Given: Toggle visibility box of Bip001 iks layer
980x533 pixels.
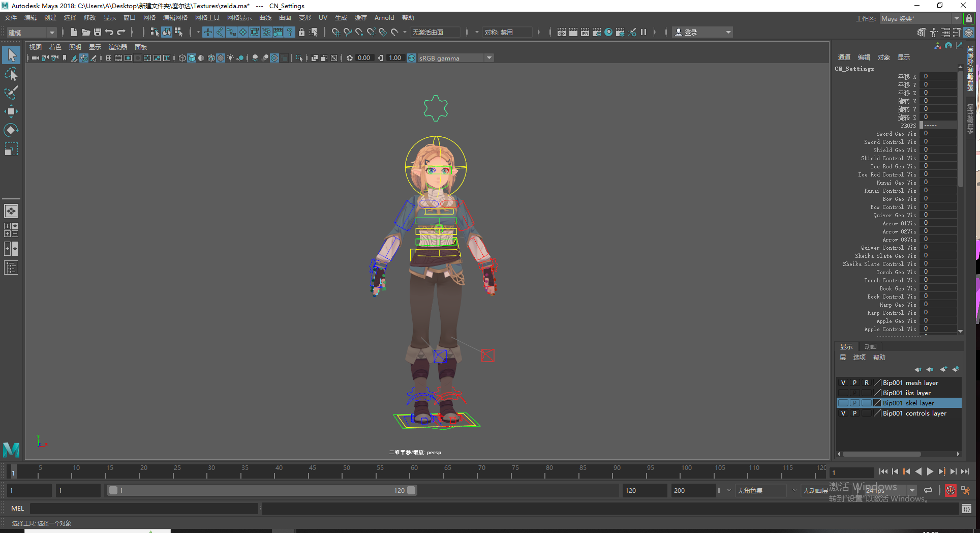Looking at the screenshot, I should [843, 393].
